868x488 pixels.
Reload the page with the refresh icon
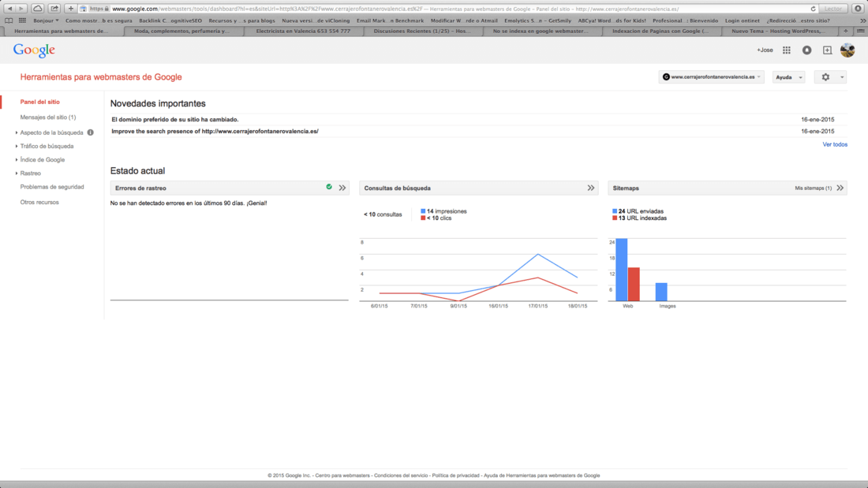tap(814, 9)
